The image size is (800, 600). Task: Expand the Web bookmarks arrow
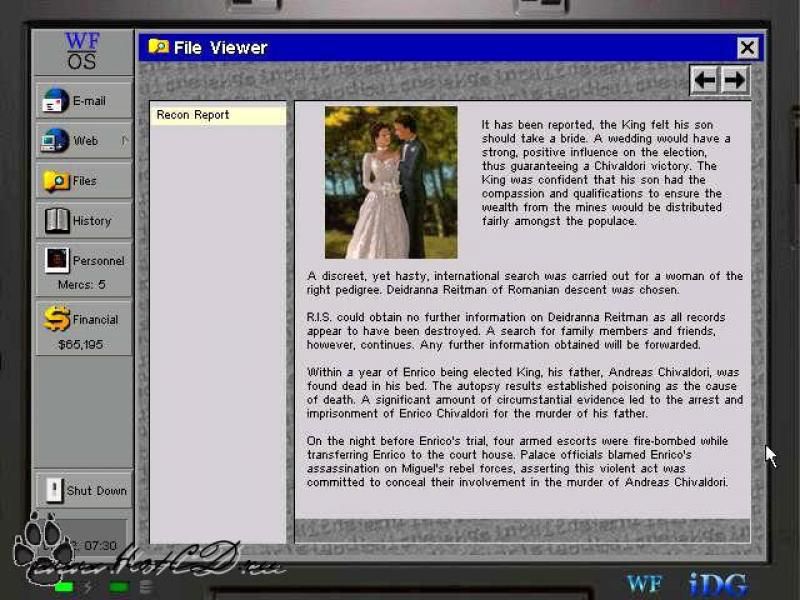tap(125, 141)
